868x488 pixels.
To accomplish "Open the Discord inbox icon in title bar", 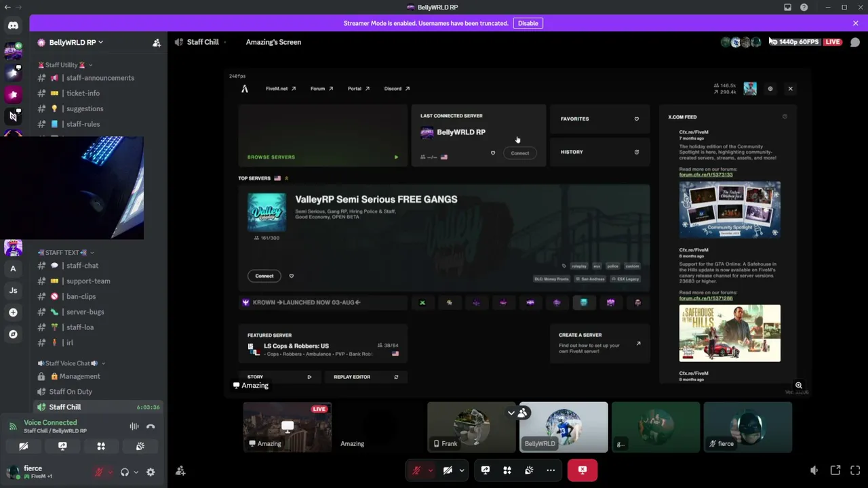I will [x=787, y=7].
